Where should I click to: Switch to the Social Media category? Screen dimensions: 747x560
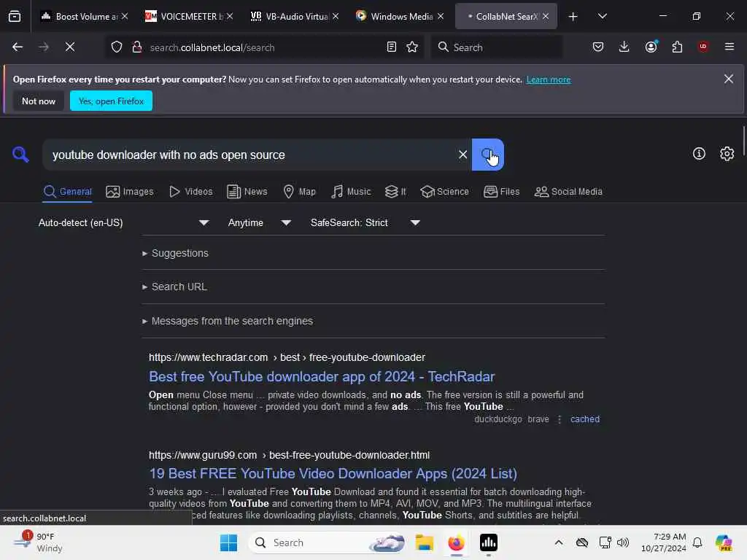tap(568, 192)
